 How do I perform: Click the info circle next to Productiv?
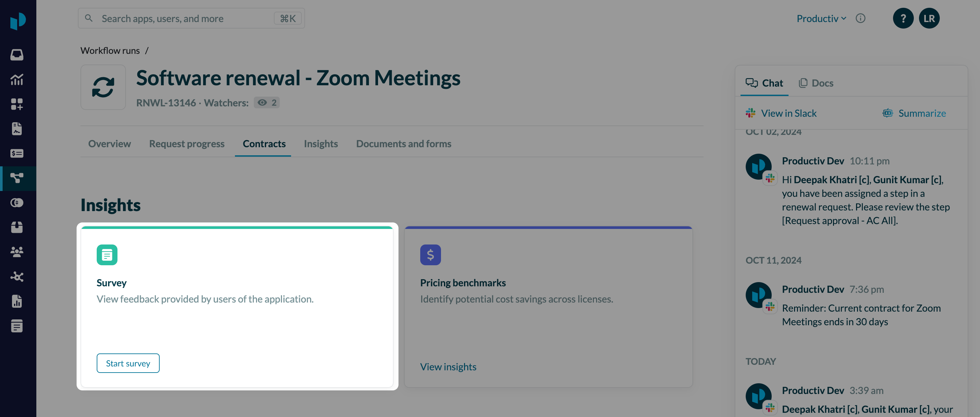pyautogui.click(x=860, y=18)
